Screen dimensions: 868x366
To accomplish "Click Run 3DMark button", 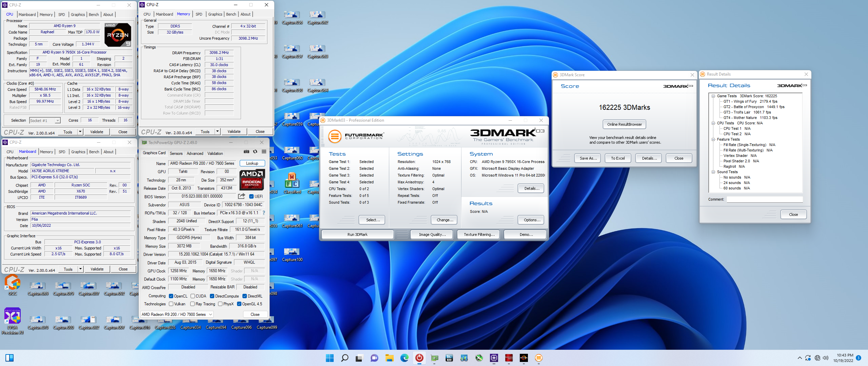I will (x=357, y=235).
